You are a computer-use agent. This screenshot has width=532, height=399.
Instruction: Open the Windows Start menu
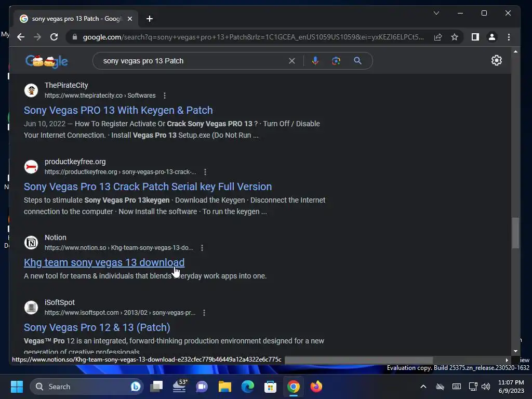point(17,387)
